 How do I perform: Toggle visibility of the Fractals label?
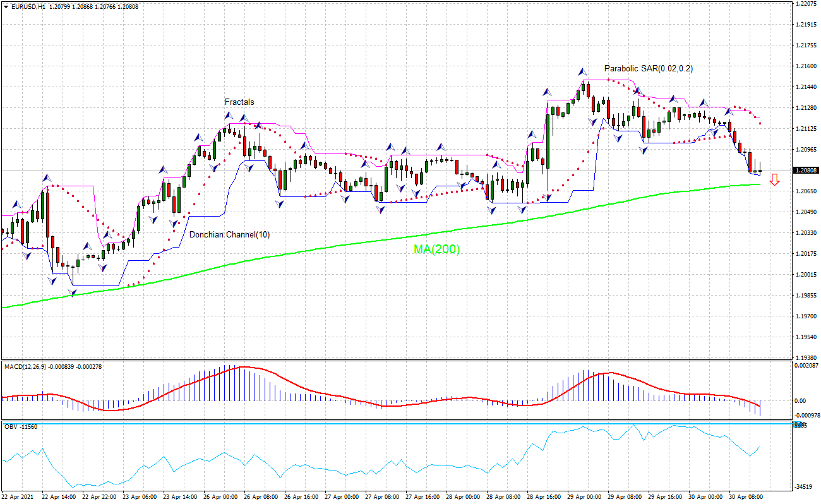click(240, 102)
